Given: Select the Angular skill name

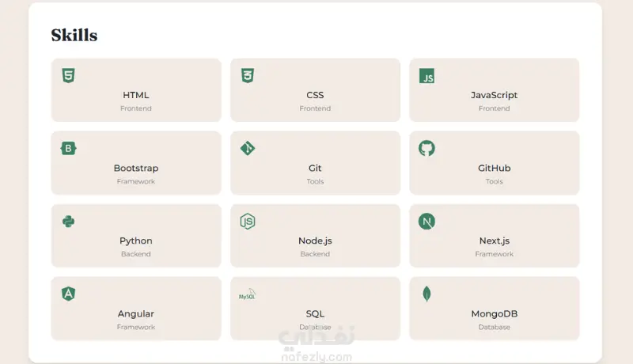Looking at the screenshot, I should click(x=135, y=314).
